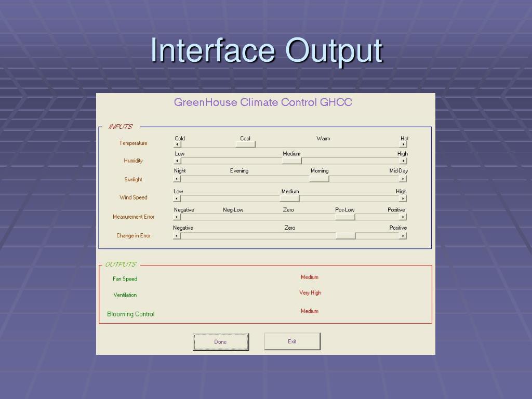532x399 pixels.
Task: Click the Sunlight slider thumb at Morning
Action: tap(319, 179)
